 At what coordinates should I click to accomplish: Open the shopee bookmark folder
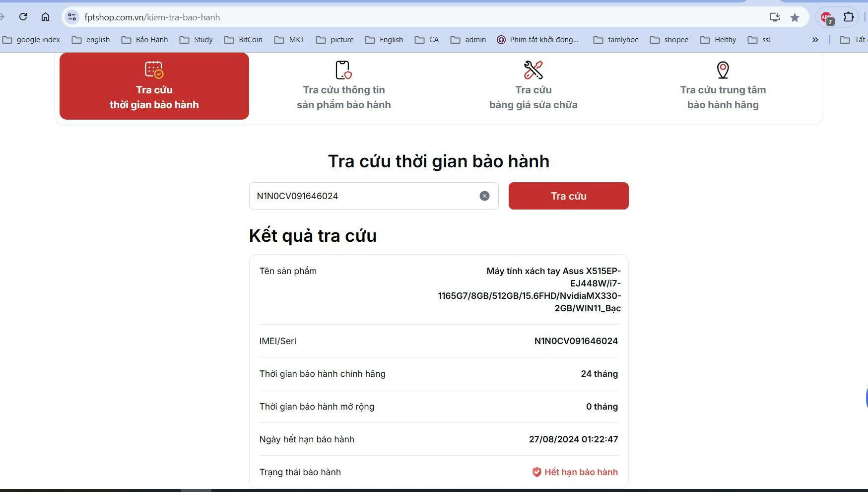point(669,40)
